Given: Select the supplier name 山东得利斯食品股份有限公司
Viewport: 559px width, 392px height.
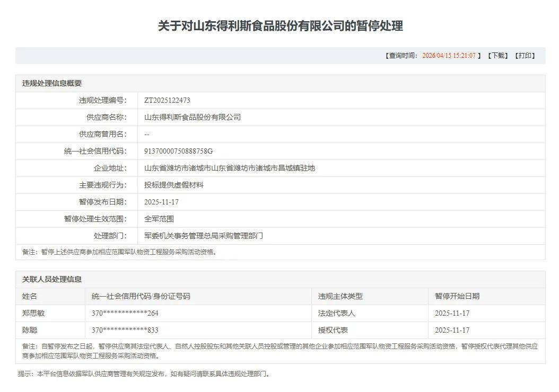Looking at the screenshot, I should click(191, 117).
